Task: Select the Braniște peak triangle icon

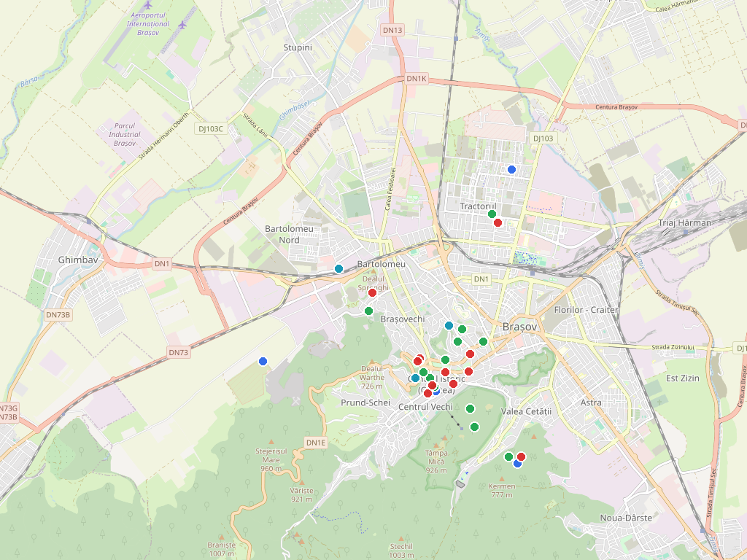Action: click(221, 537)
